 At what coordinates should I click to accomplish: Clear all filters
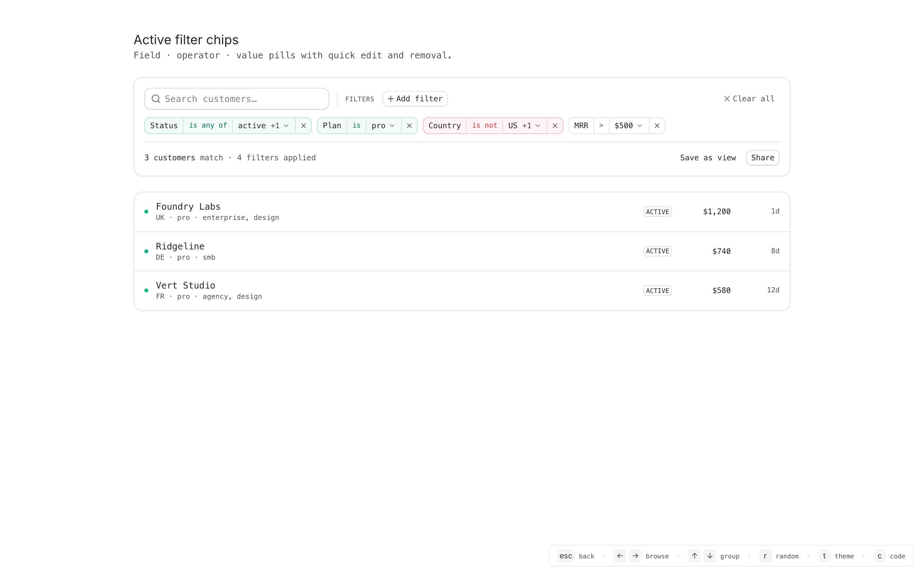tap(749, 99)
